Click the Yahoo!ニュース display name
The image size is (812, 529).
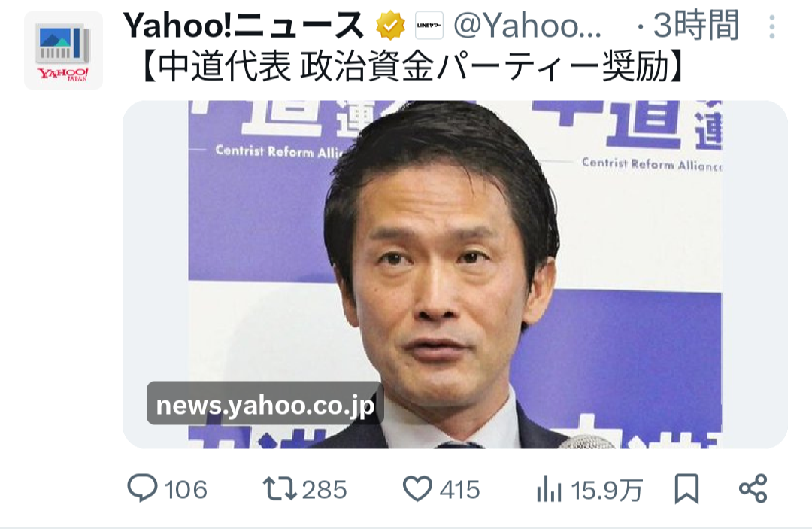tap(244, 26)
